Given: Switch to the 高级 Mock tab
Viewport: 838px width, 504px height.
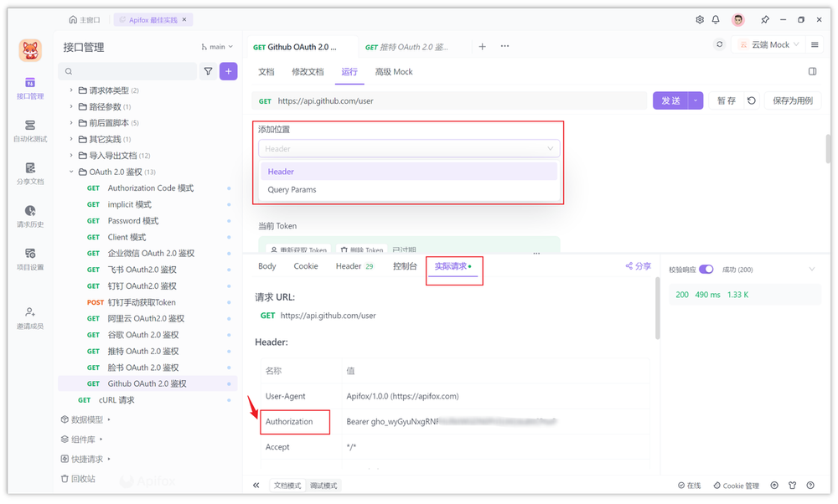Looking at the screenshot, I should [x=393, y=71].
